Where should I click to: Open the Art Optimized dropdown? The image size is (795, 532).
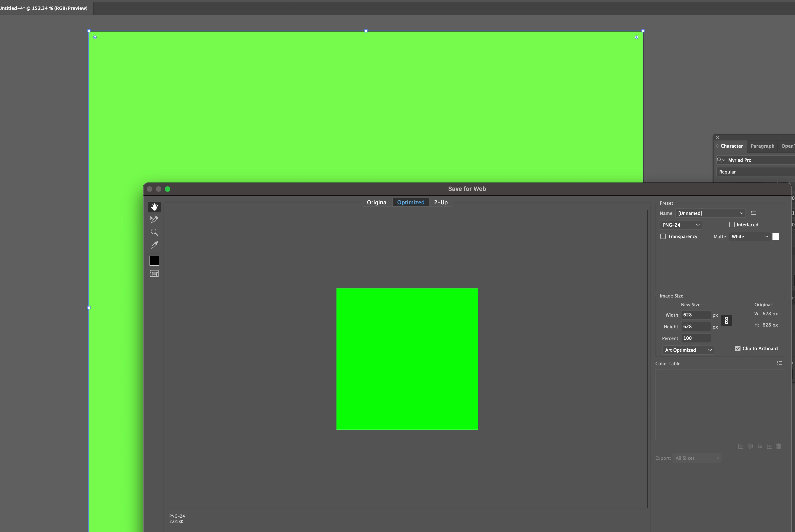point(688,350)
